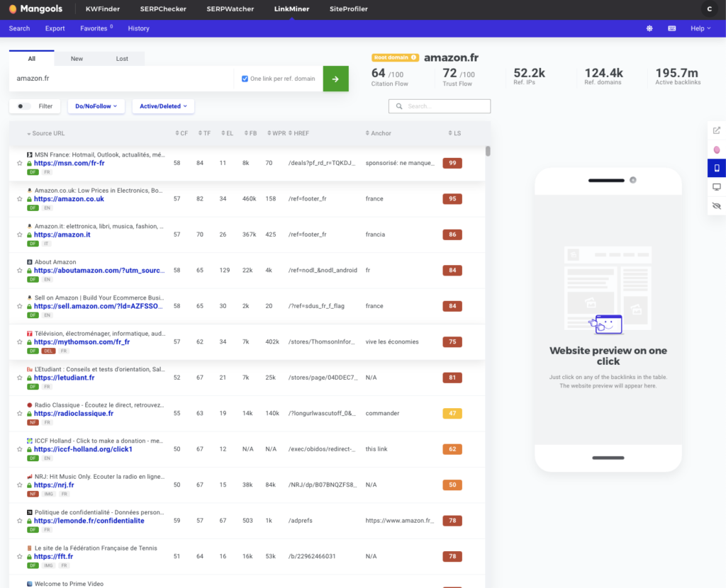The image size is (726, 588).
Task: Open the user account avatar
Action: (x=709, y=9)
